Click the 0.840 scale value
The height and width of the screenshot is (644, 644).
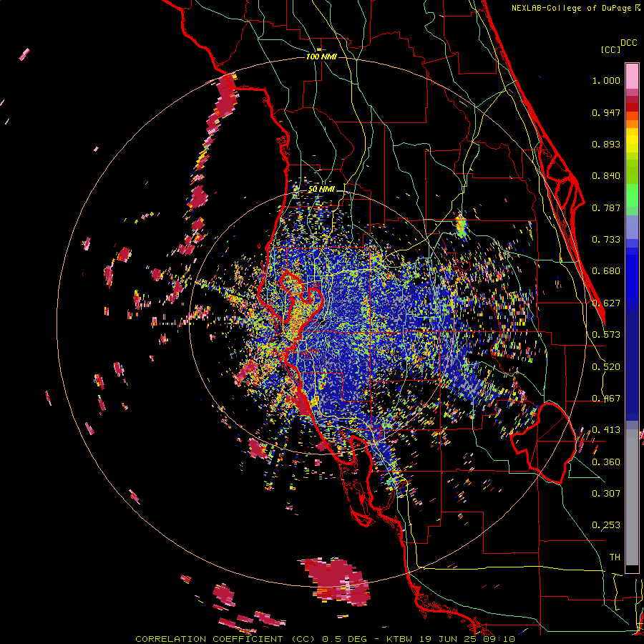606,176
